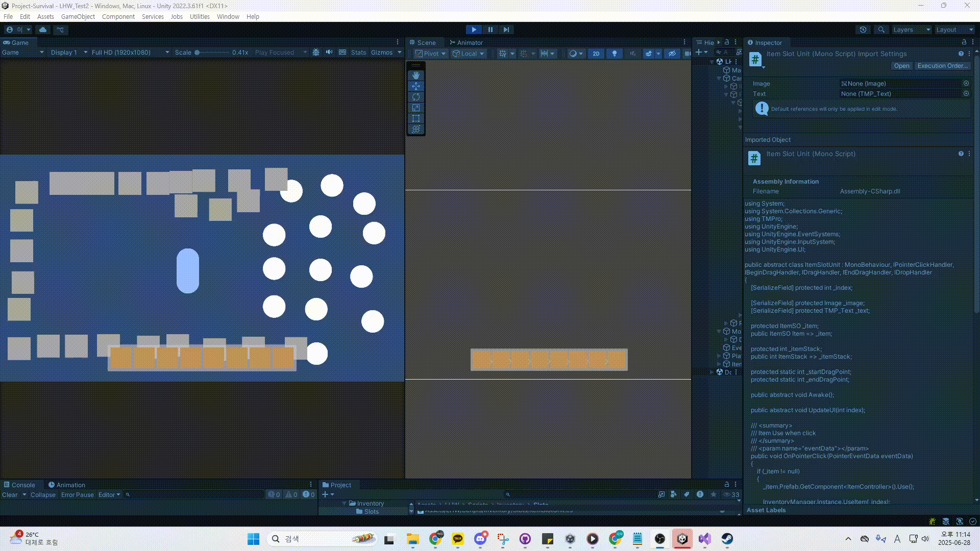Click the Execution Order button
This screenshot has width=980, height=551.
coord(942,66)
